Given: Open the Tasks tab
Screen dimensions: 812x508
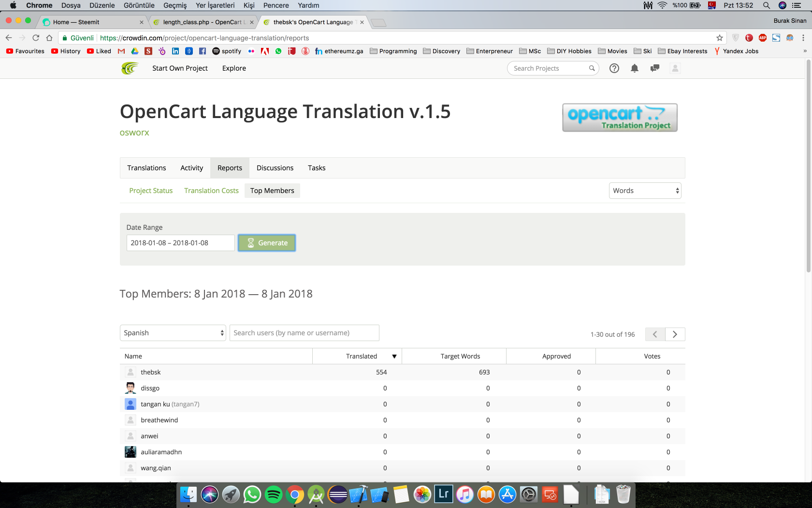Looking at the screenshot, I should (317, 168).
